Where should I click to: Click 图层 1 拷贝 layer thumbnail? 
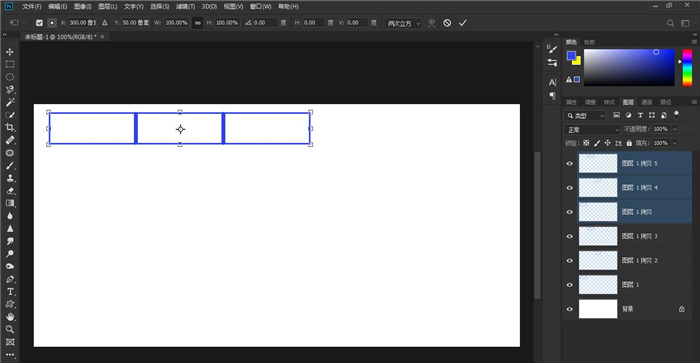click(x=598, y=212)
